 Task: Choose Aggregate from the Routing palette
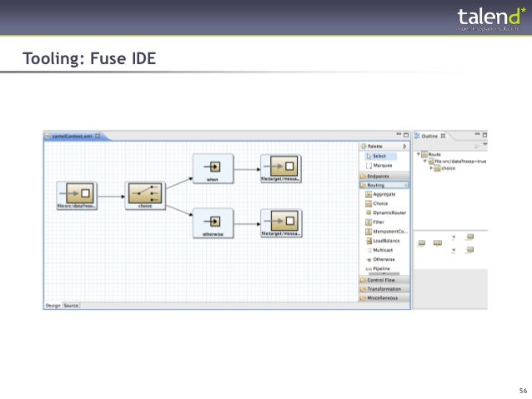(x=380, y=194)
